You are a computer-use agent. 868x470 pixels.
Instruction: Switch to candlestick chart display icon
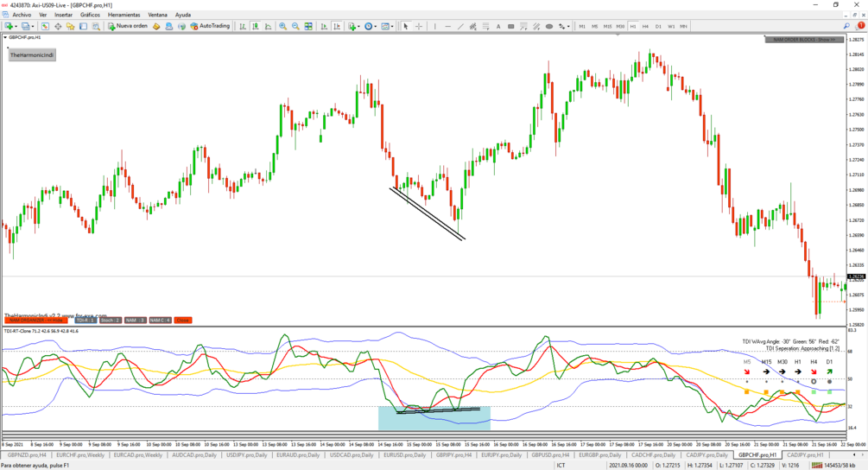pos(255,26)
